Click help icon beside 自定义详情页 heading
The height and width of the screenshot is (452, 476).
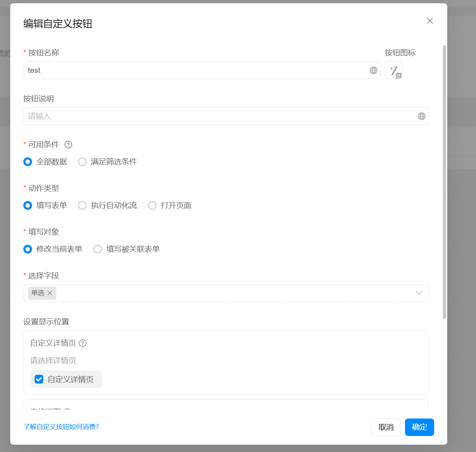pyautogui.click(x=83, y=343)
